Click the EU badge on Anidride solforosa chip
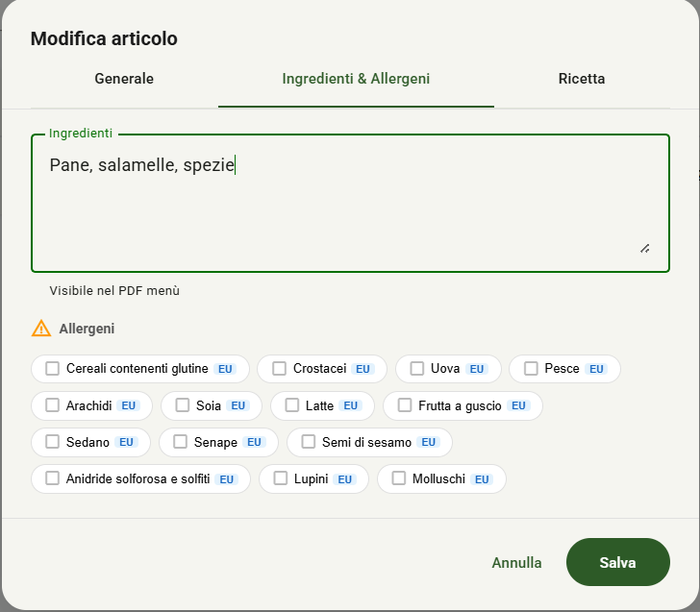The image size is (700, 612). pyautogui.click(x=226, y=479)
